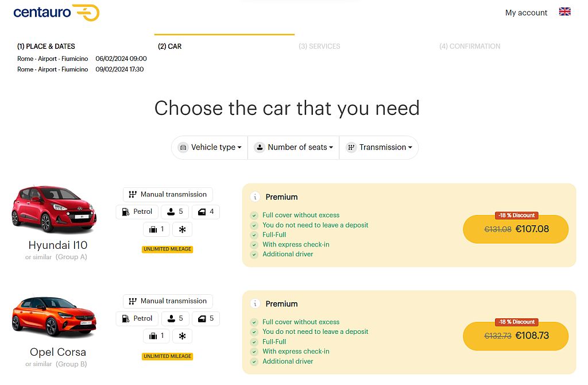The image size is (588, 385).
Task: Expand the Number of seats filter
Action: [293, 147]
